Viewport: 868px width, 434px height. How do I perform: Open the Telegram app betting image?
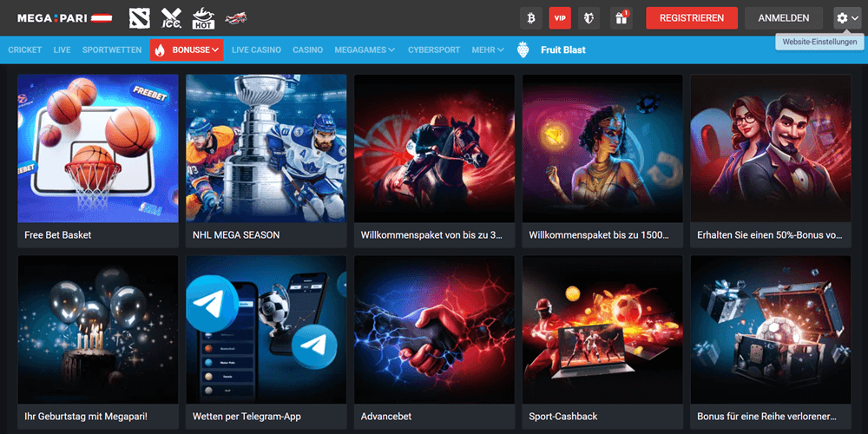click(266, 329)
